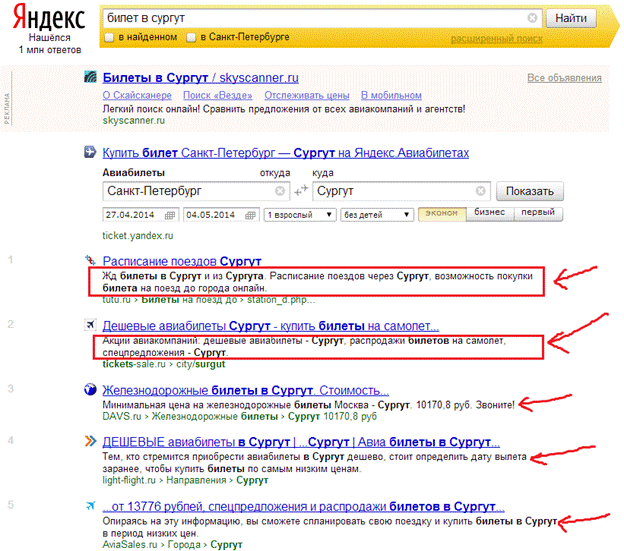Open 'Купить билет Санкт-Петербург — Сургут' link
This screenshot has height=551, width=624.
point(286,153)
